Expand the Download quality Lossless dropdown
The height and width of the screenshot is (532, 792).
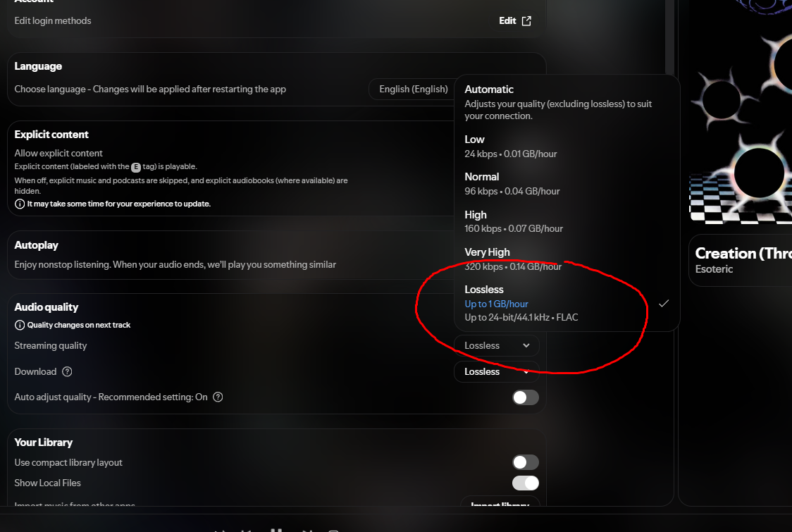click(x=497, y=372)
